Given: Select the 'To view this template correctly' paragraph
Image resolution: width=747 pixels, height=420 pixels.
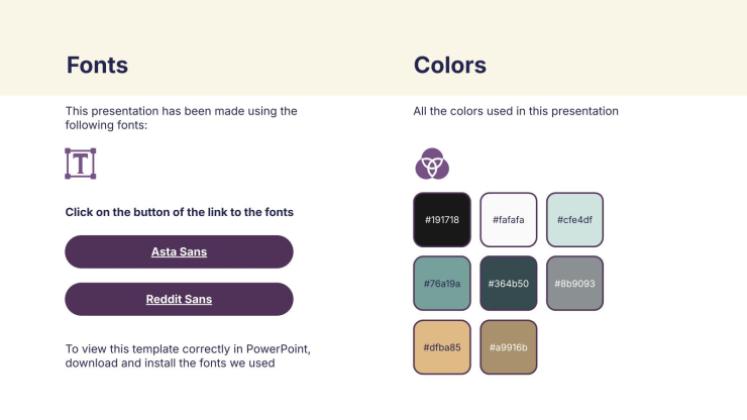Looking at the screenshot, I should tap(187, 356).
